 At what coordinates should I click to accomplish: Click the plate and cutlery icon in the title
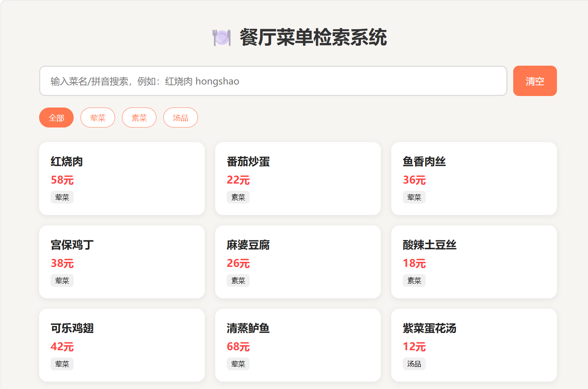pos(222,38)
